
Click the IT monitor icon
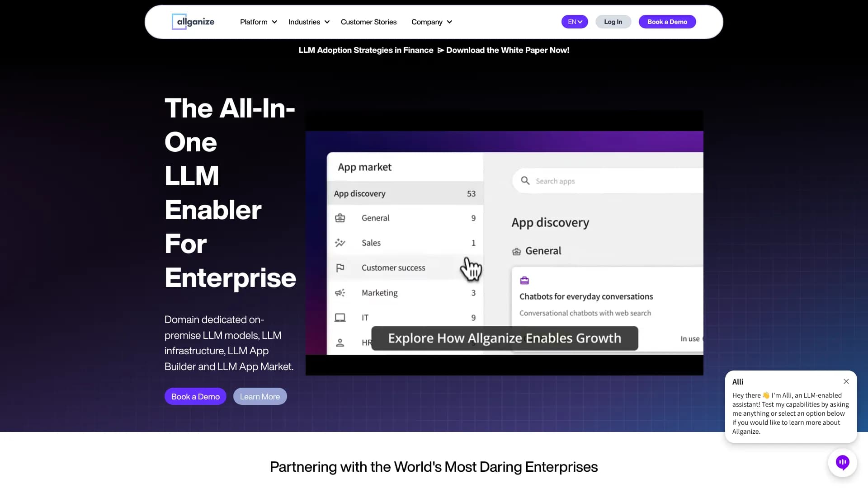[340, 317]
